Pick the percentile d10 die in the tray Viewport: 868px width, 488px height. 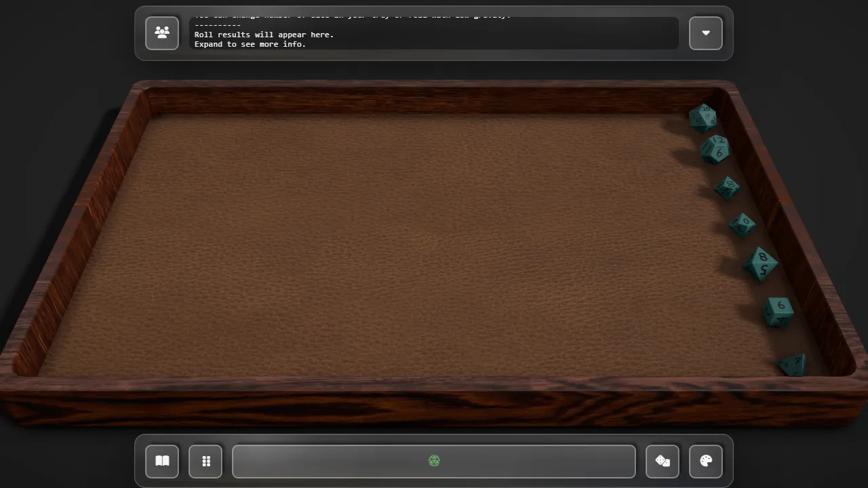pyautogui.click(x=727, y=188)
